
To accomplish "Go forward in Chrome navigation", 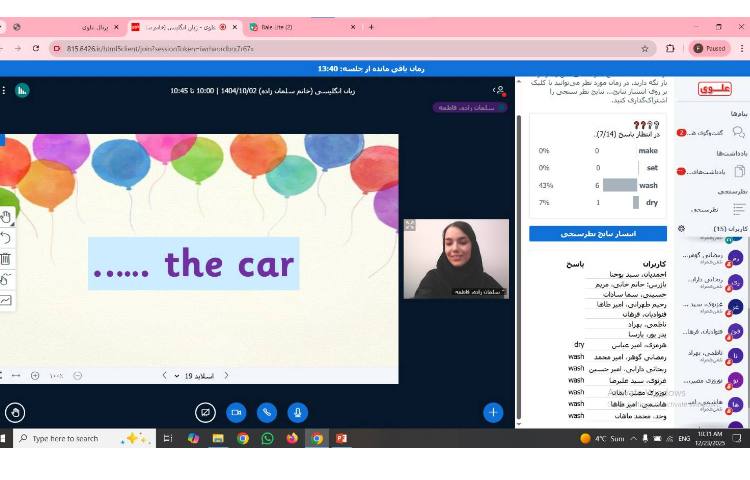I will [18, 48].
